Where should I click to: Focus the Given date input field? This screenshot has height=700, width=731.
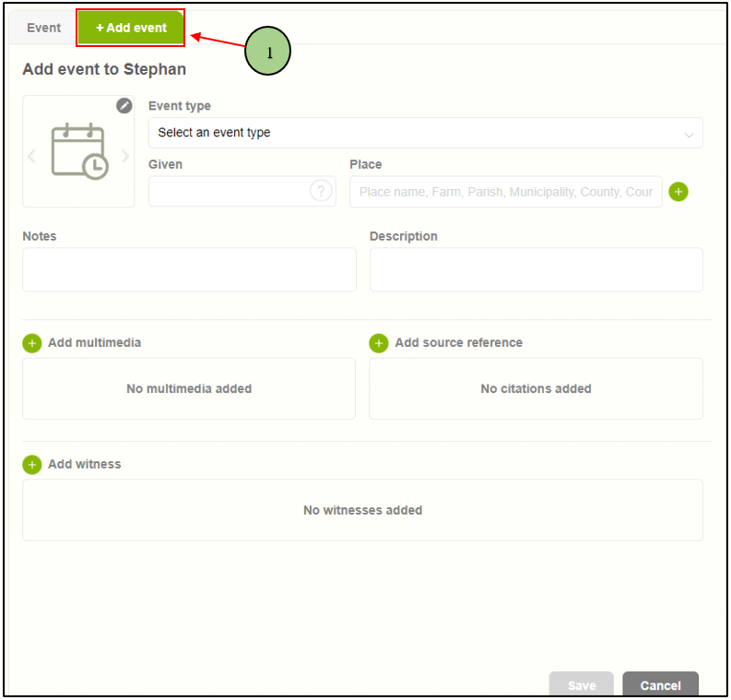coord(229,192)
